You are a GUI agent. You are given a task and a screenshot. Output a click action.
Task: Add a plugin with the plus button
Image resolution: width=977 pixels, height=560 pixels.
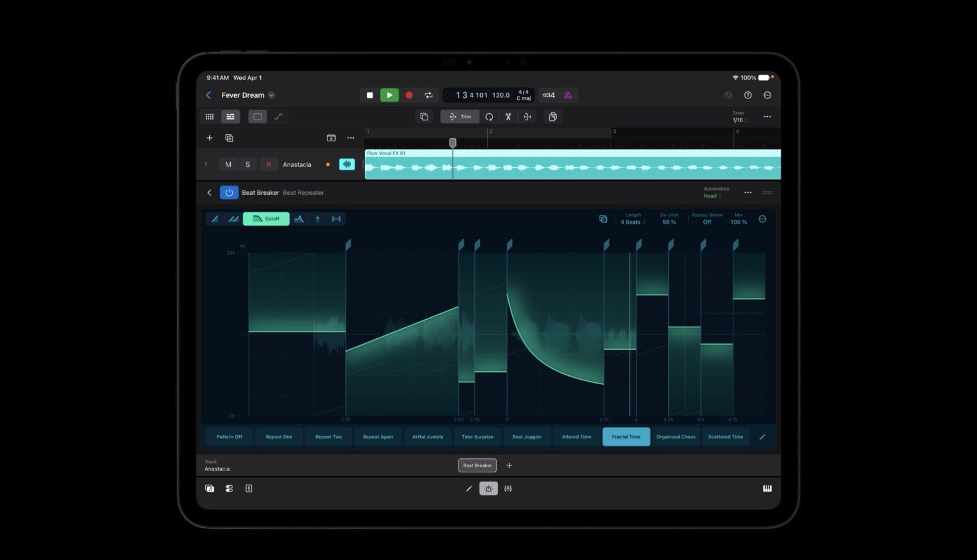click(509, 465)
